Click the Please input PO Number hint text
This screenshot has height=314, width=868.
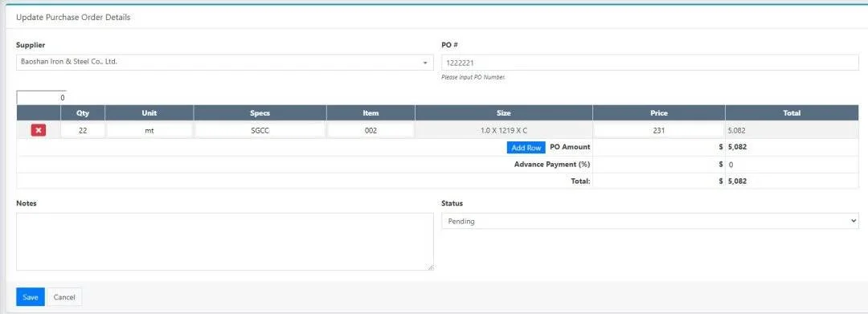coord(473,77)
